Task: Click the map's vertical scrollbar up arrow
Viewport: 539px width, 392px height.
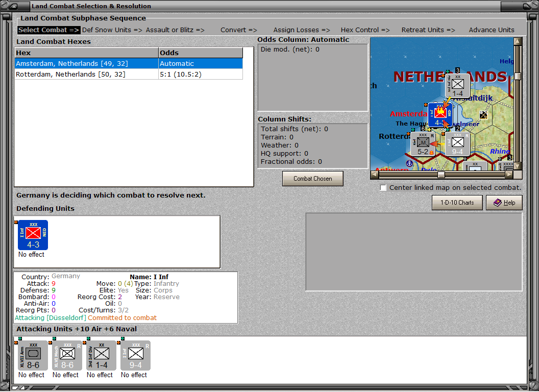Action: [518, 41]
